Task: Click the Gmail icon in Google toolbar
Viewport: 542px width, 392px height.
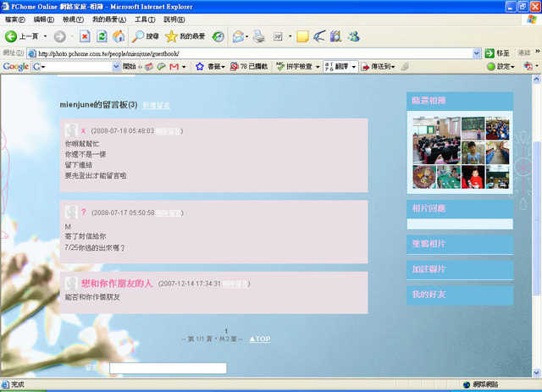Action: (x=174, y=66)
